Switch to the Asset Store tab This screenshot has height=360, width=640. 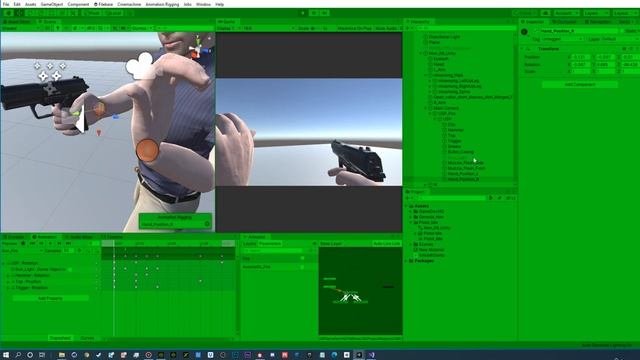[x=17, y=22]
